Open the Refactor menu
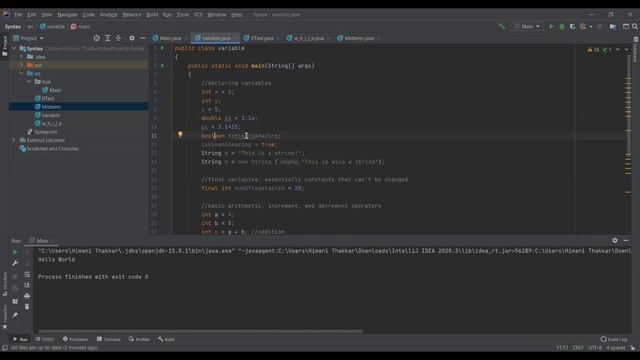 coord(132,15)
